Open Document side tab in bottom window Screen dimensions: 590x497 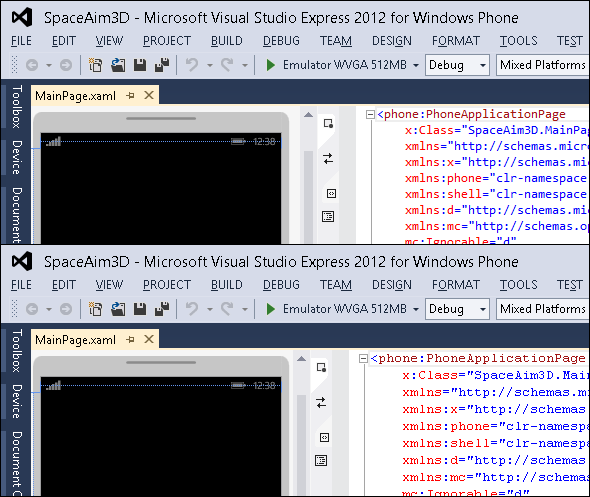tap(17, 463)
